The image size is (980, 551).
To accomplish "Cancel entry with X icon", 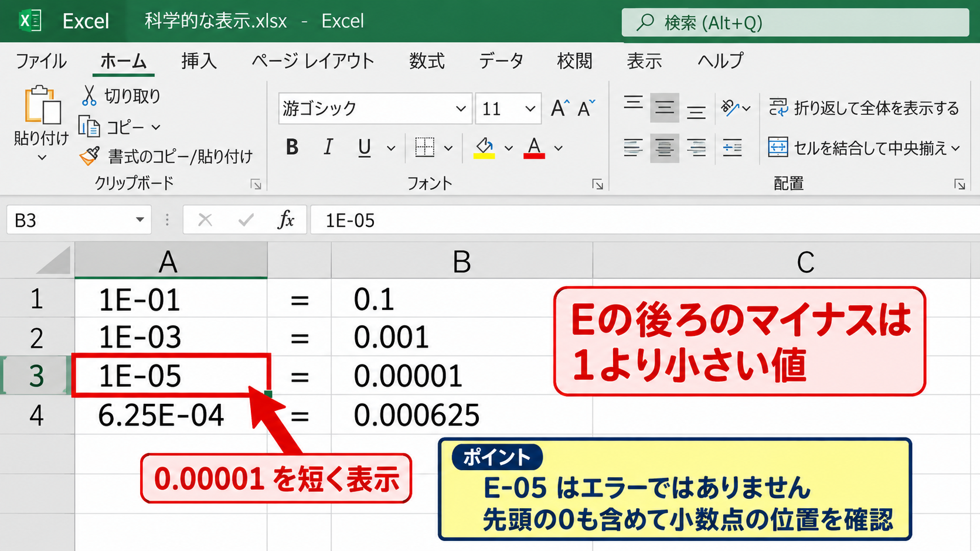I will tap(205, 220).
